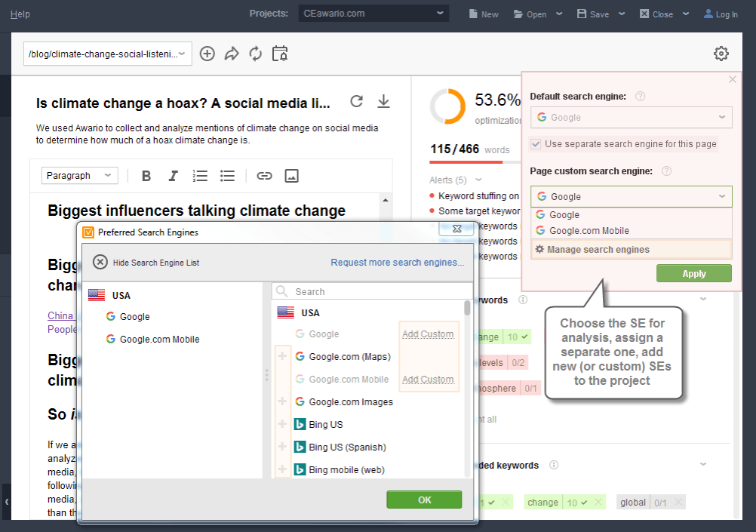Screen dimensions: 756x532
Task: Click the editor scroll up arrow
Action: (386, 200)
